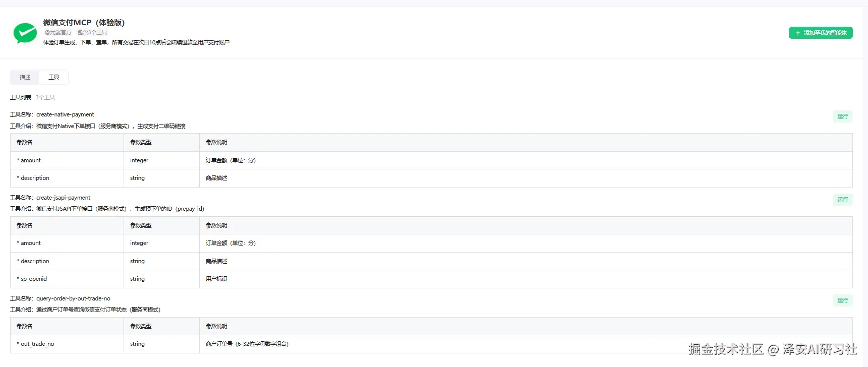The height and width of the screenshot is (367, 868).
Task: Click the 工具列表 heading
Action: (x=21, y=97)
